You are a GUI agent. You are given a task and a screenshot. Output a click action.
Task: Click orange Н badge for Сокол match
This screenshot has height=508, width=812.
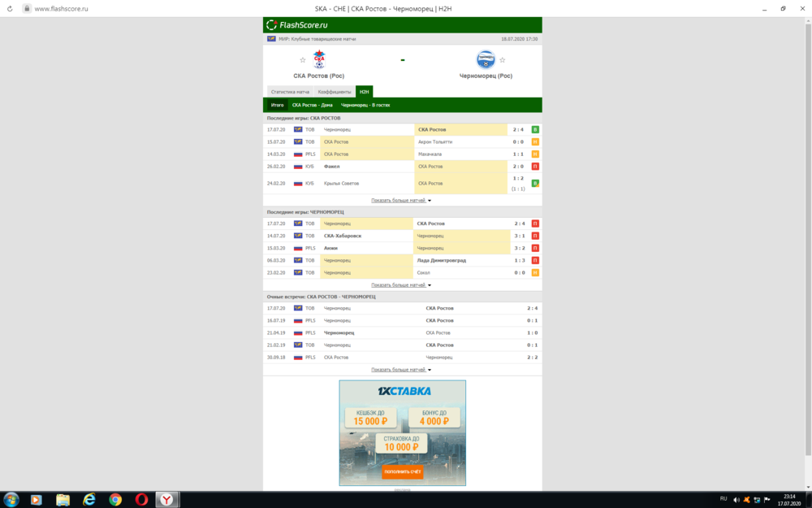coord(535,272)
